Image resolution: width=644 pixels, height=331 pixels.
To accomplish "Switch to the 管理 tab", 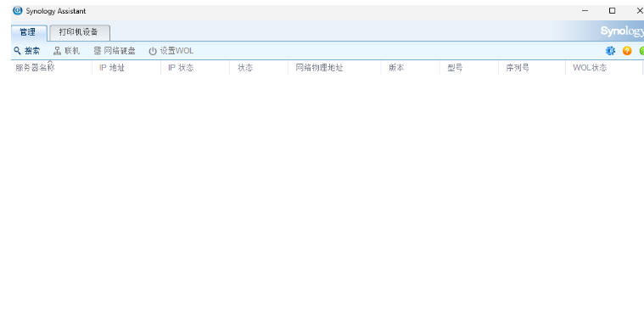I will [x=28, y=32].
